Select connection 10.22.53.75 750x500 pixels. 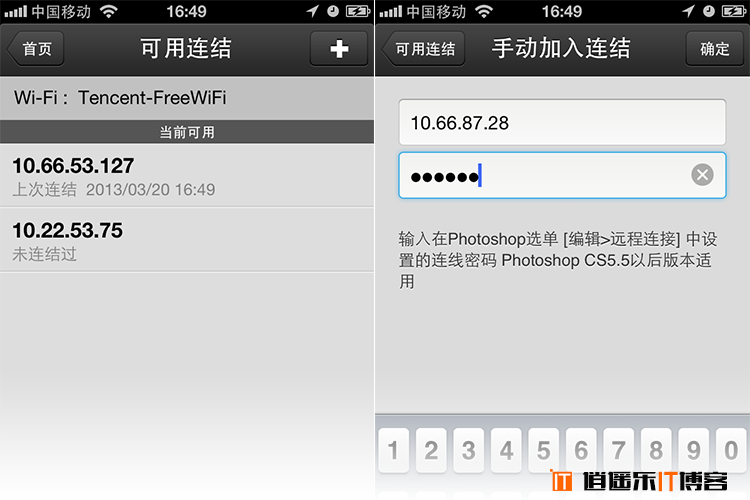click(x=187, y=240)
